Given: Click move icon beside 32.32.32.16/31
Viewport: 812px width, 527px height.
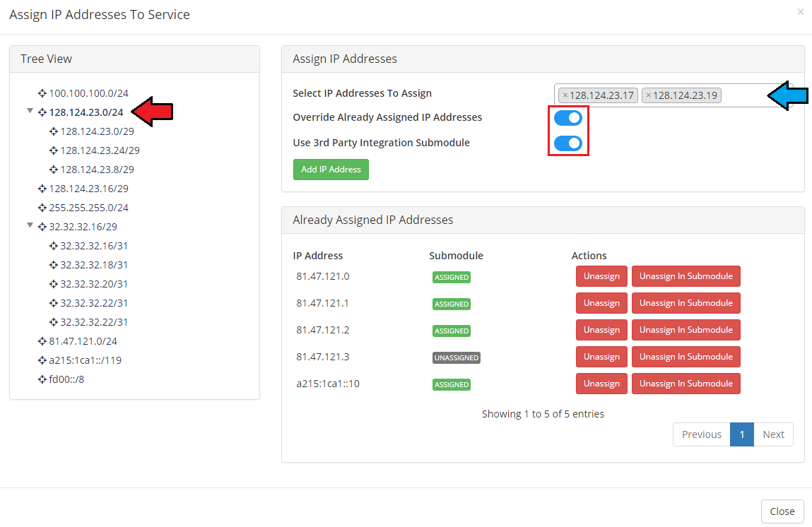Looking at the screenshot, I should pos(53,246).
